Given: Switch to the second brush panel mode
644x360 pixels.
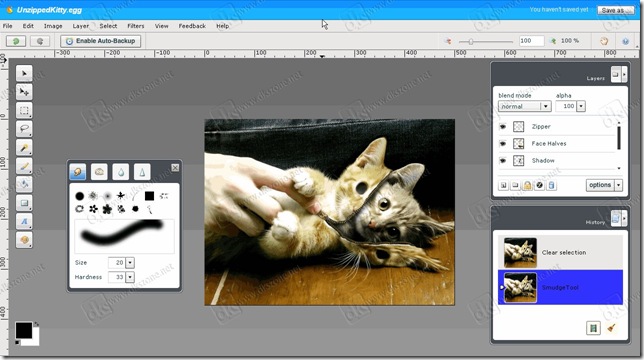Looking at the screenshot, I should (99, 172).
